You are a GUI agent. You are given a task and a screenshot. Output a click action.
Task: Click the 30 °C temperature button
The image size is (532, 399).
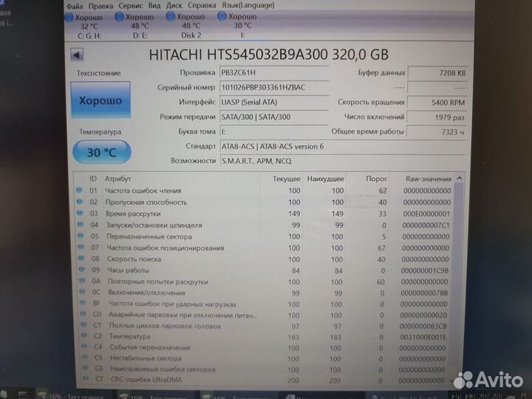102,152
